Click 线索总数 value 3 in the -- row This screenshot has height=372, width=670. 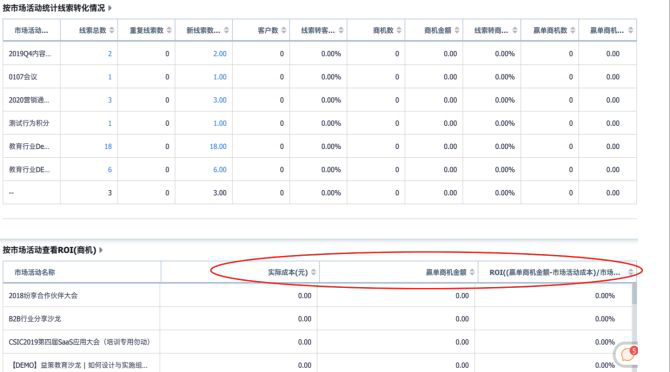click(x=110, y=193)
